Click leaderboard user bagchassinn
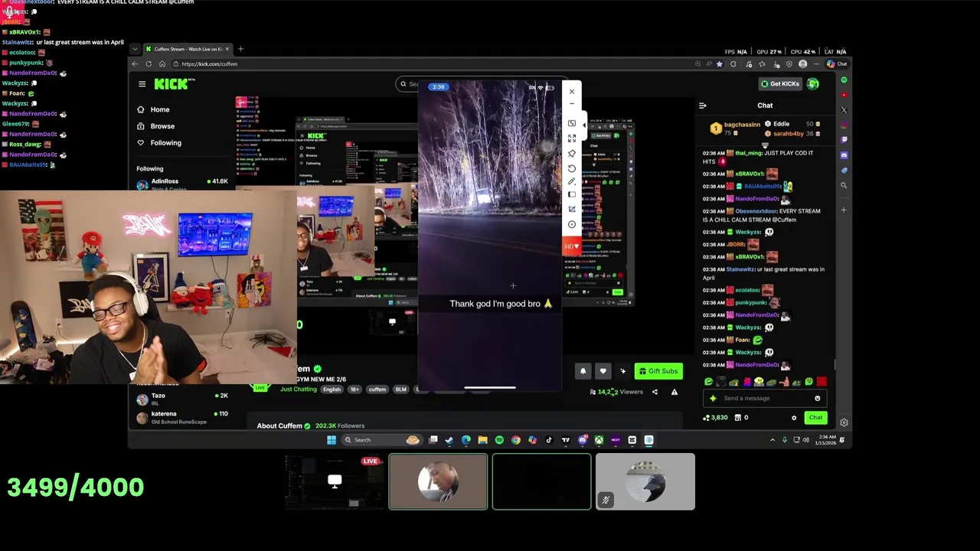Image resolution: width=980 pixels, height=551 pixels. [x=742, y=124]
